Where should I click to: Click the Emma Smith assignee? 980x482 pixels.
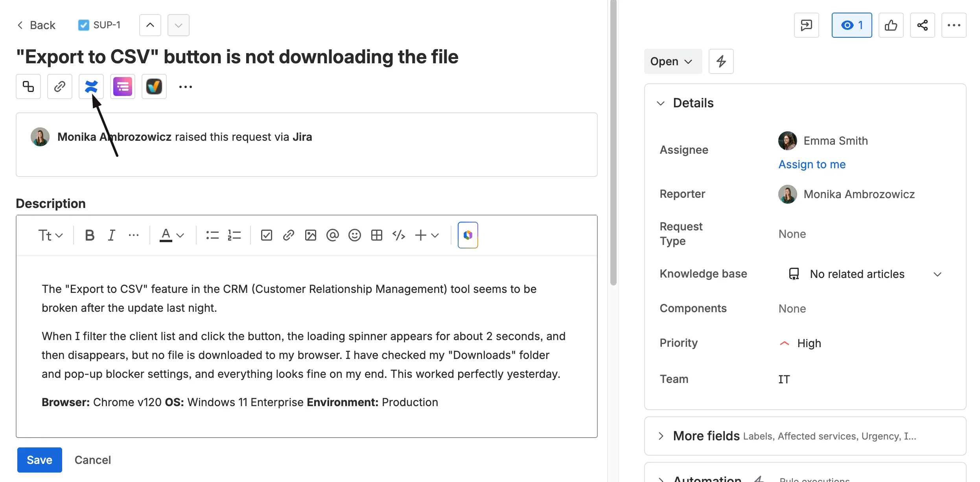click(823, 141)
